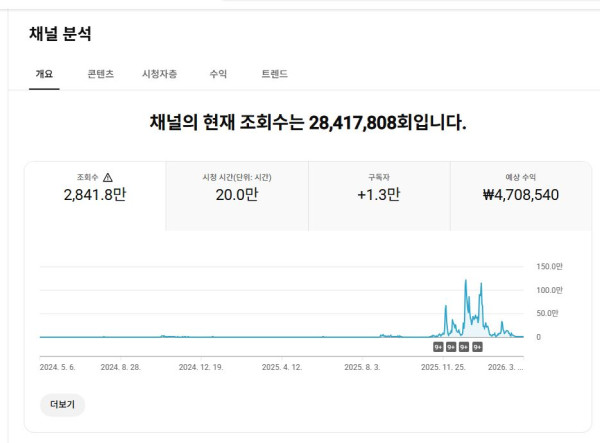Image resolution: width=600 pixels, height=443 pixels.
Task: Switch to the 개요 tab
Action: (x=44, y=74)
